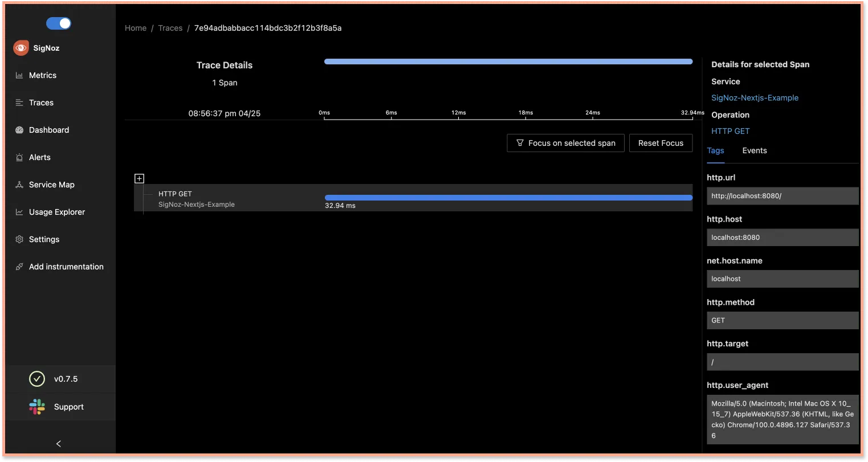Go to Home breadcrumb
Image resolution: width=868 pixels, height=462 pixels.
(x=136, y=28)
